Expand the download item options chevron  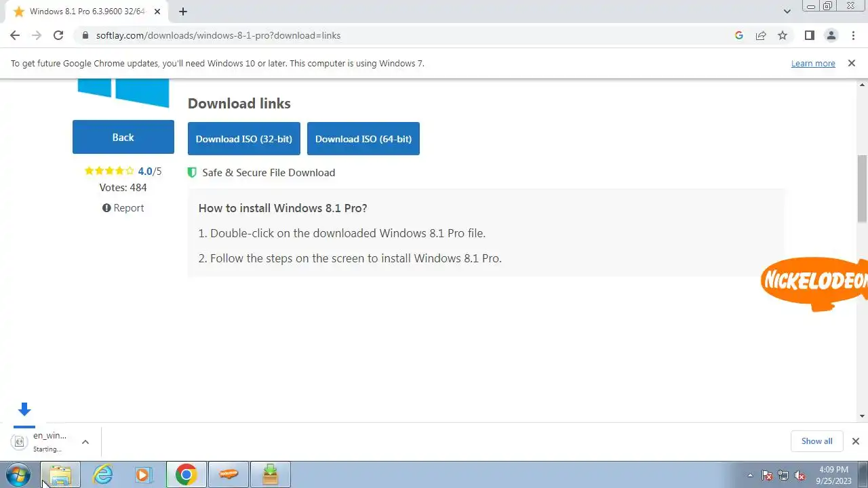(x=85, y=441)
